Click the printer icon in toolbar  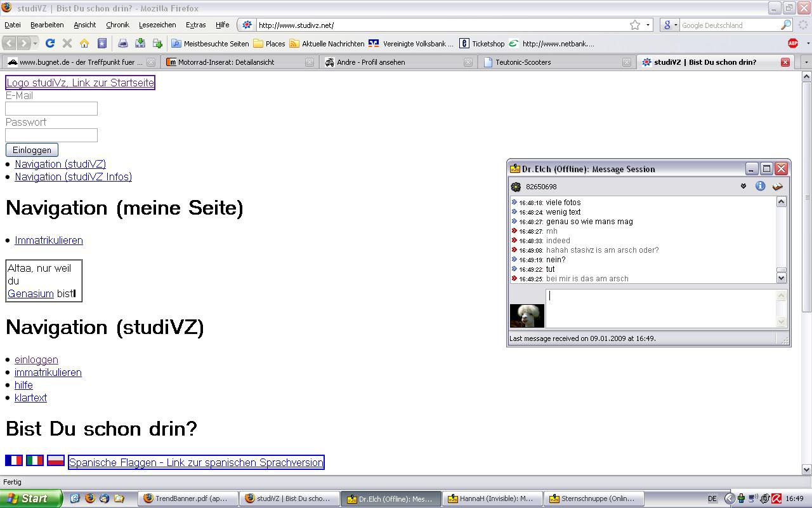123,43
